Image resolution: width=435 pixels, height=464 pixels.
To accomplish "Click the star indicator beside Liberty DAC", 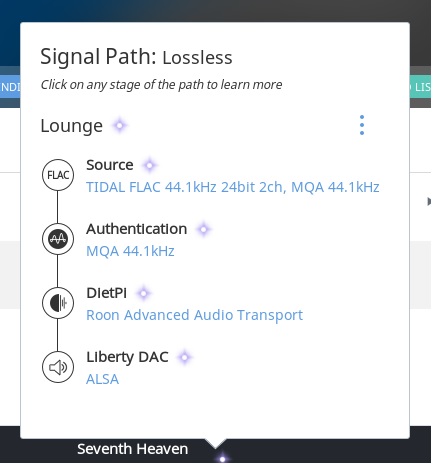I will point(185,357).
